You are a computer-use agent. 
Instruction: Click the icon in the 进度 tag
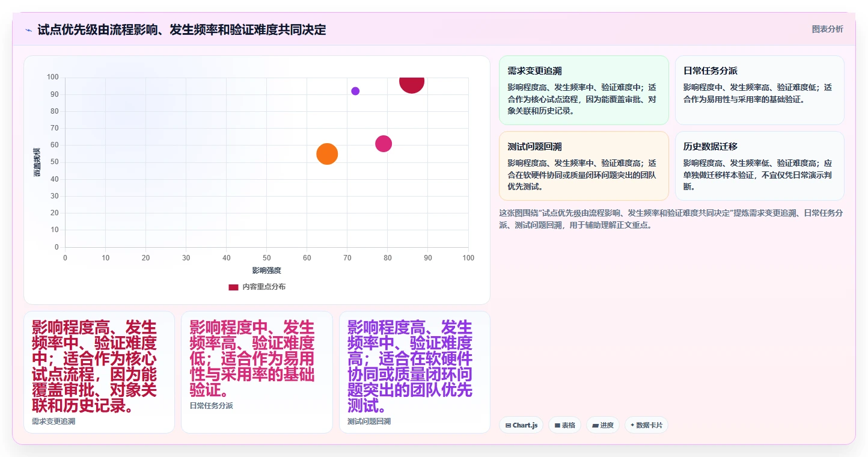[595, 425]
